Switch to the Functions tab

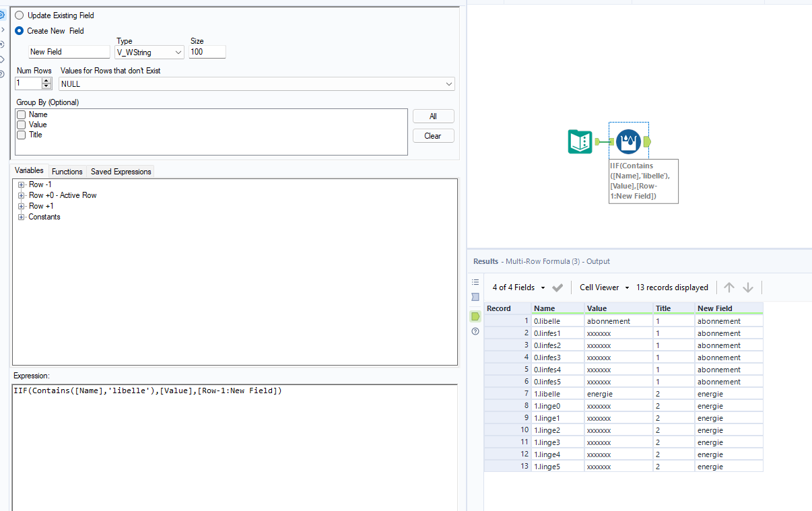click(x=67, y=172)
